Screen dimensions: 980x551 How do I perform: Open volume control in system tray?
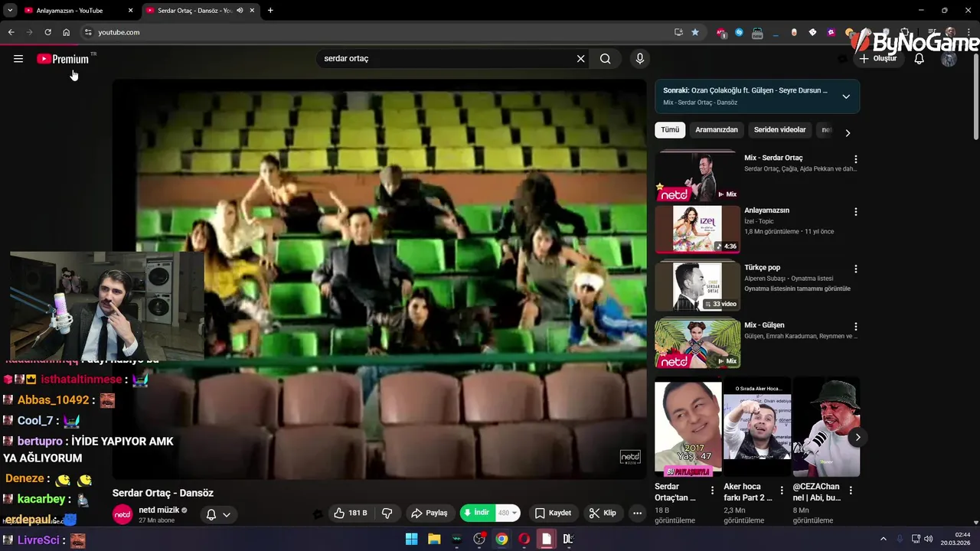929,539
